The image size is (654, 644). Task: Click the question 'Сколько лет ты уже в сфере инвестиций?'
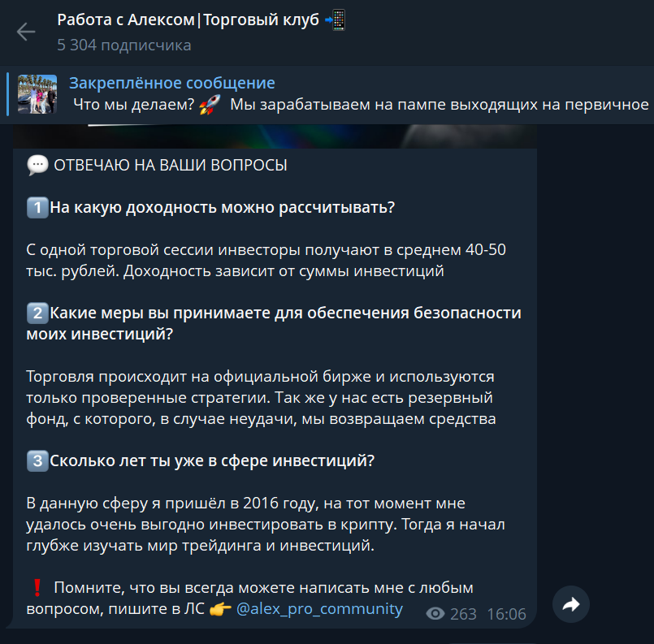pyautogui.click(x=212, y=460)
